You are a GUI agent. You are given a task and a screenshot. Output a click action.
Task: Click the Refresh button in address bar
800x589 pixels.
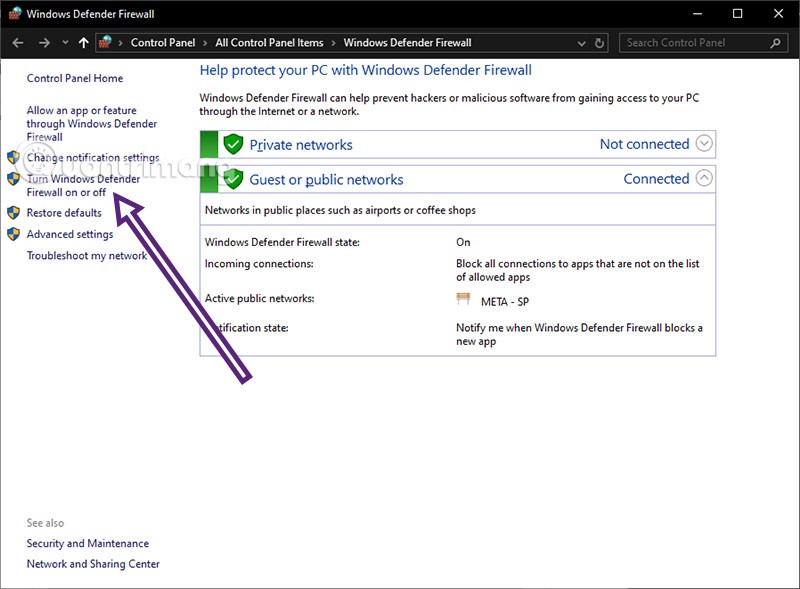(600, 43)
